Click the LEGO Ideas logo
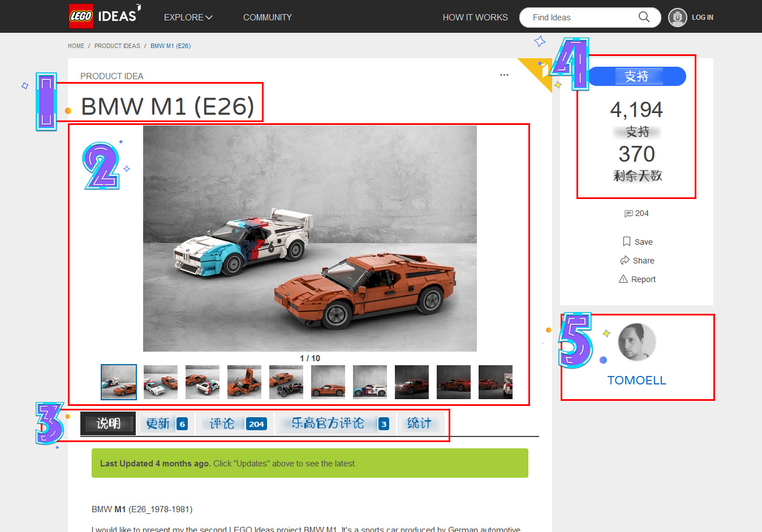762x532 pixels. tap(104, 16)
